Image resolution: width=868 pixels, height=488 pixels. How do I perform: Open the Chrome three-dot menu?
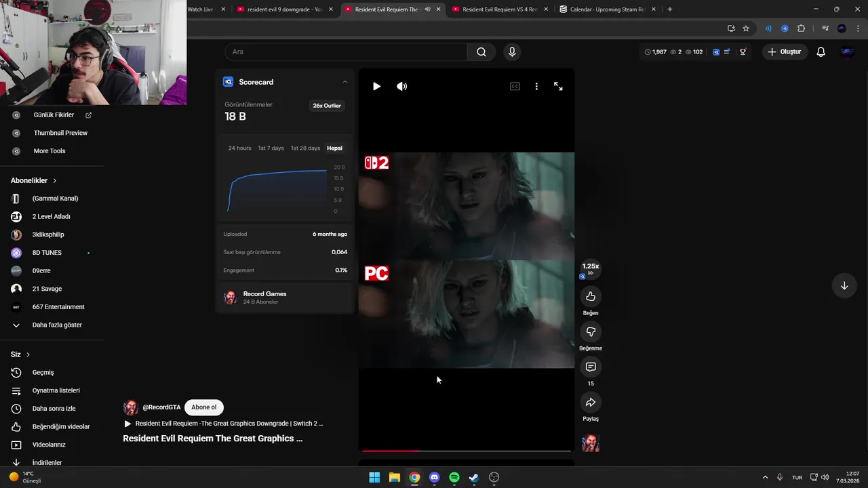coord(858,28)
